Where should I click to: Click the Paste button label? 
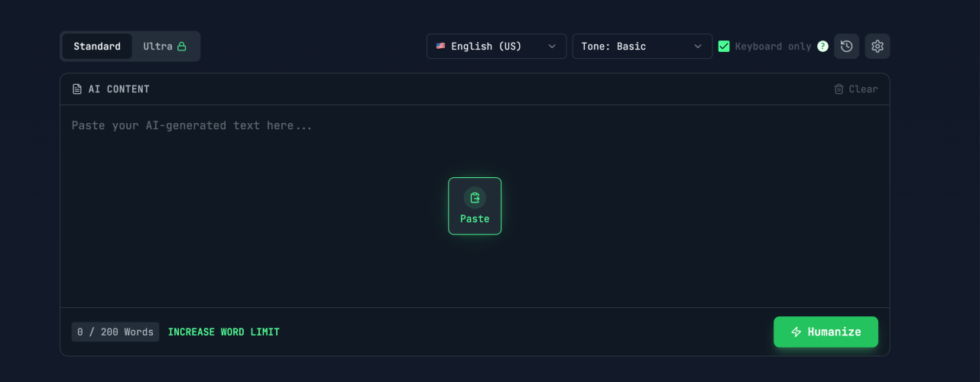(x=475, y=219)
